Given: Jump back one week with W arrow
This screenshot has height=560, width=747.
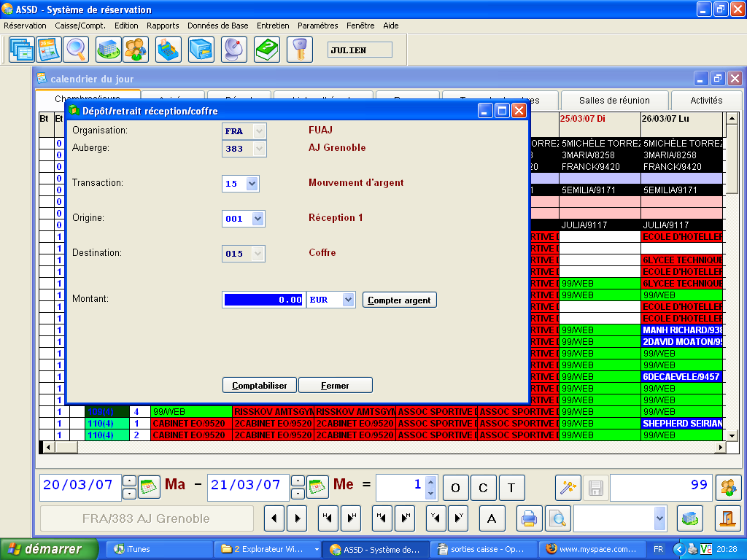Looking at the screenshot, I should tap(328, 518).
